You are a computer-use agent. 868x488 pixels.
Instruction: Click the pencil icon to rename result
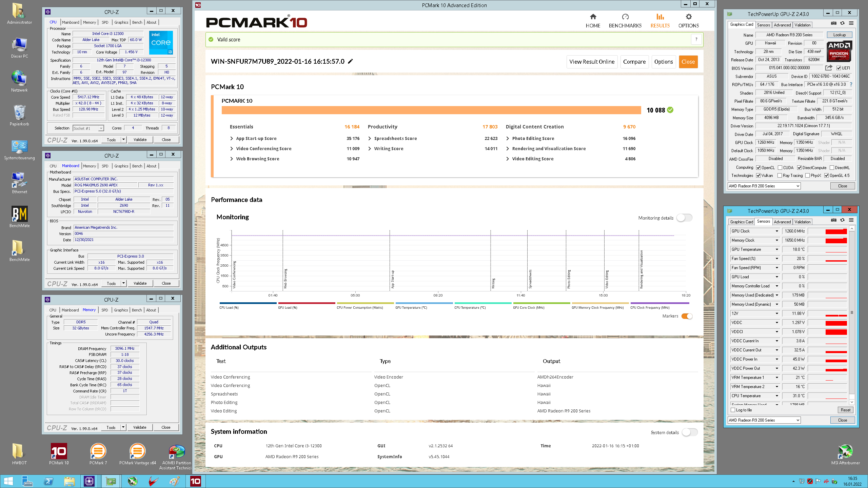pos(351,61)
